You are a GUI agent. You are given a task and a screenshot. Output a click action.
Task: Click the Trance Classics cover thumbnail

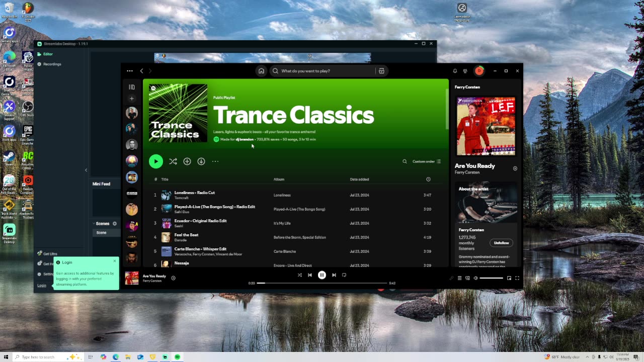pos(178,113)
